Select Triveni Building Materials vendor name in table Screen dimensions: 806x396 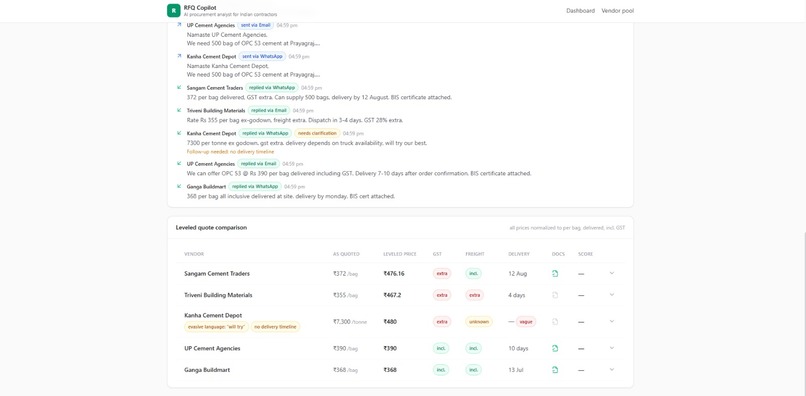218,295
